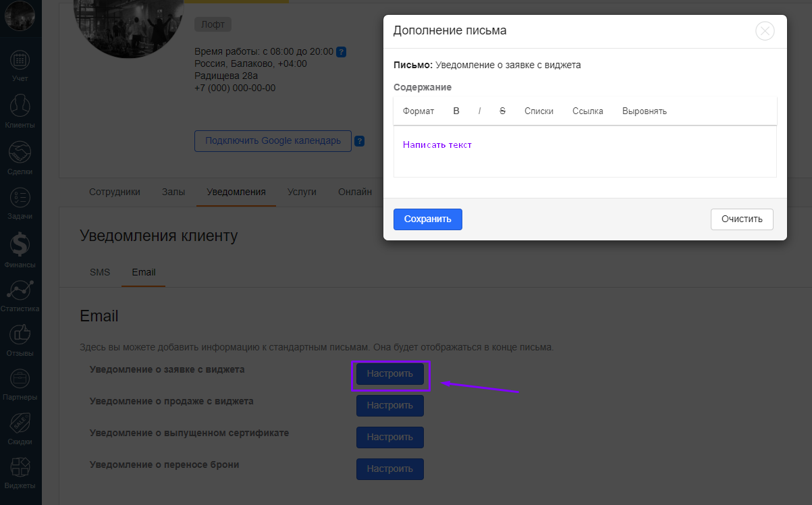
Task: Select the Email notifications tab
Action: click(x=144, y=272)
